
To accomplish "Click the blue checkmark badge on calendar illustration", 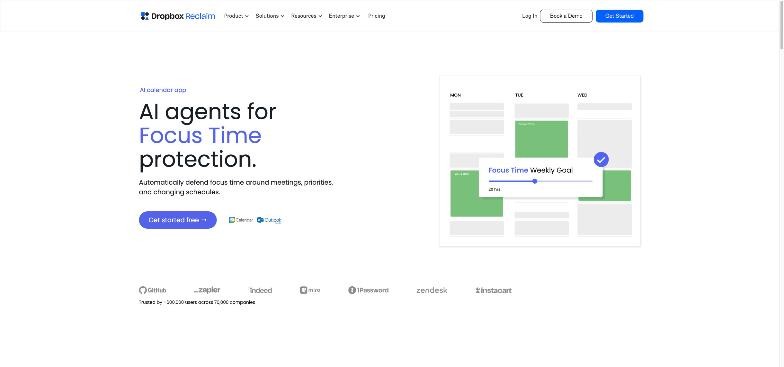I will pyautogui.click(x=601, y=160).
